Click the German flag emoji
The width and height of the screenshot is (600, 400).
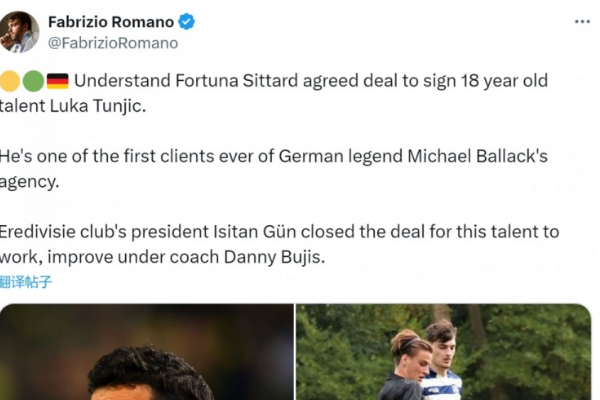coord(57,81)
